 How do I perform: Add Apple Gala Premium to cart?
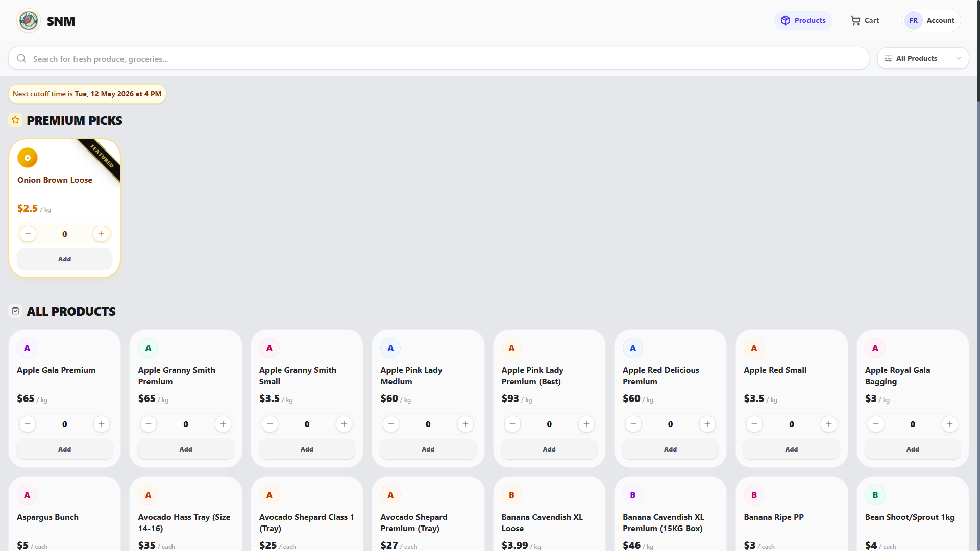64,449
